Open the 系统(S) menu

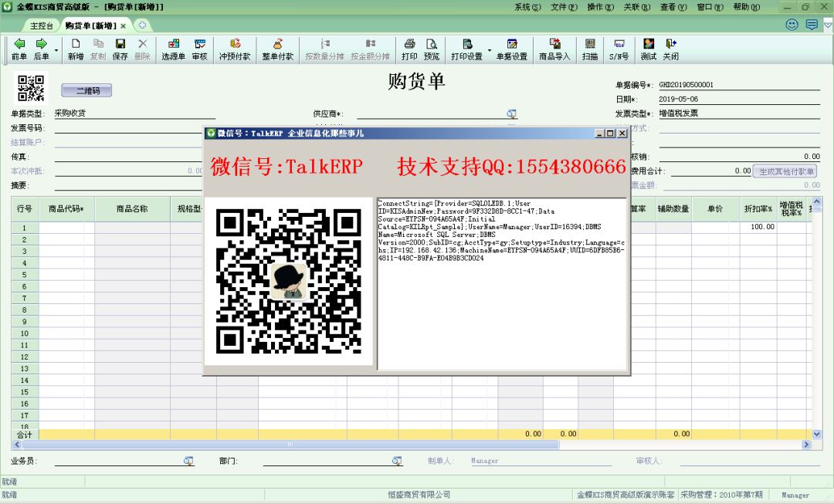point(527,7)
